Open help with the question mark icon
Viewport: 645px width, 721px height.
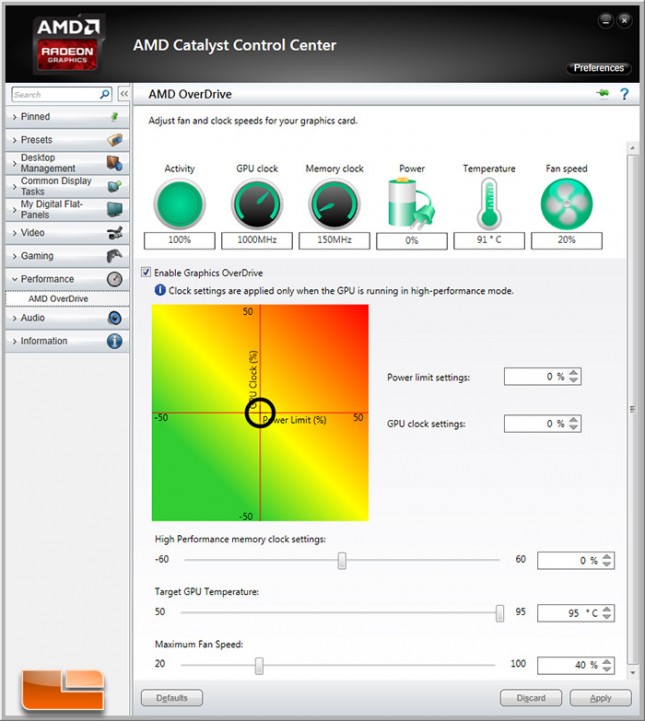click(x=624, y=94)
